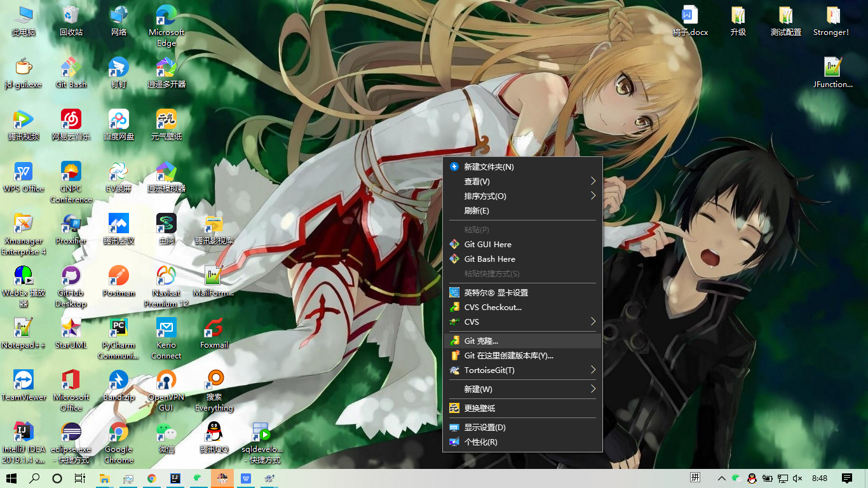Expand the 查看(V) submenu arrow
The image size is (868, 488).
pos(593,181)
